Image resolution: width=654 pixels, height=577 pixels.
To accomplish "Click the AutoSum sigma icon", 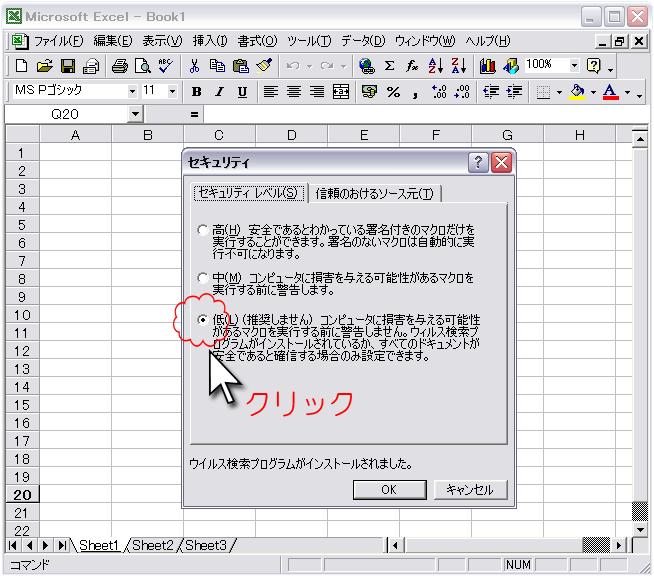I will point(390,66).
